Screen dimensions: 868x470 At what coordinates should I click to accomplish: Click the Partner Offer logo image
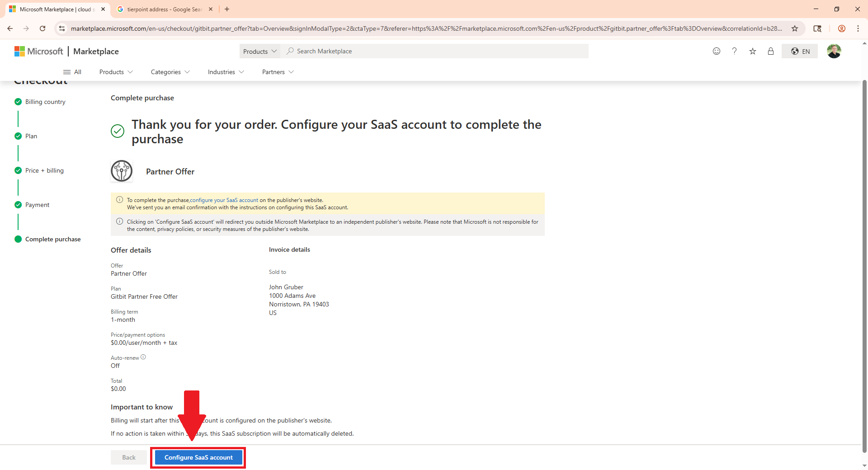coord(122,171)
